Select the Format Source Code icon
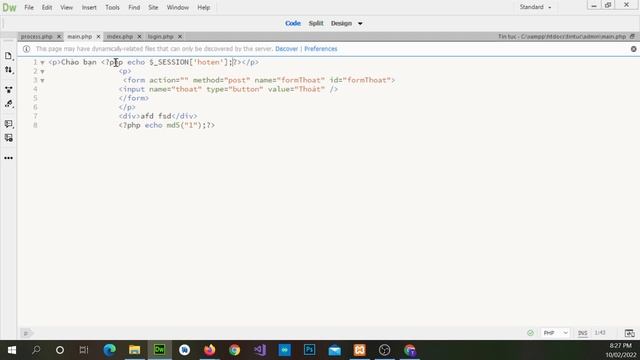The image size is (640, 360). click(x=8, y=104)
